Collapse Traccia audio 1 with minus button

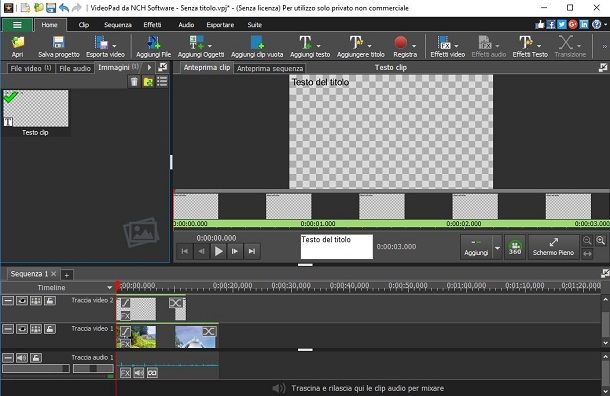[x=8, y=357]
